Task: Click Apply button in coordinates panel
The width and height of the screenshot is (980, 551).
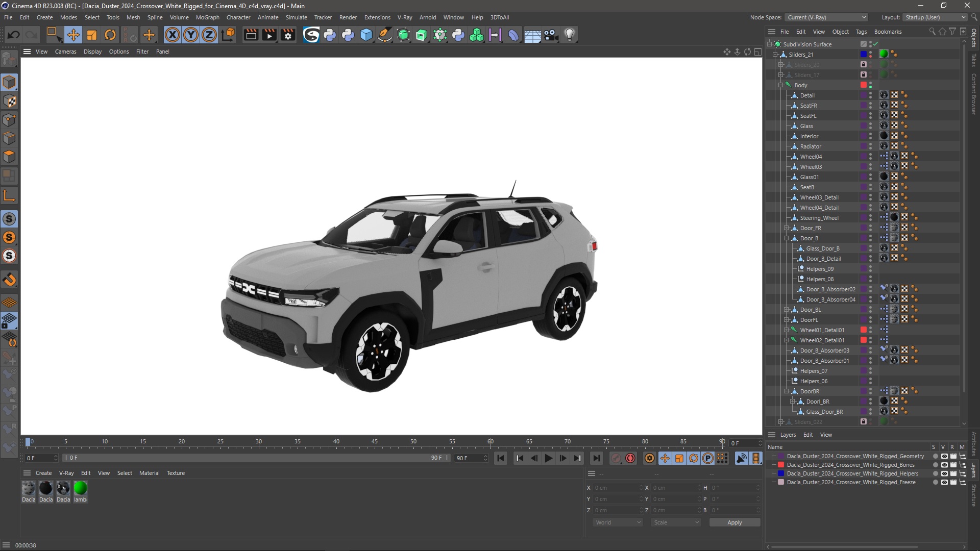Action: (x=734, y=521)
